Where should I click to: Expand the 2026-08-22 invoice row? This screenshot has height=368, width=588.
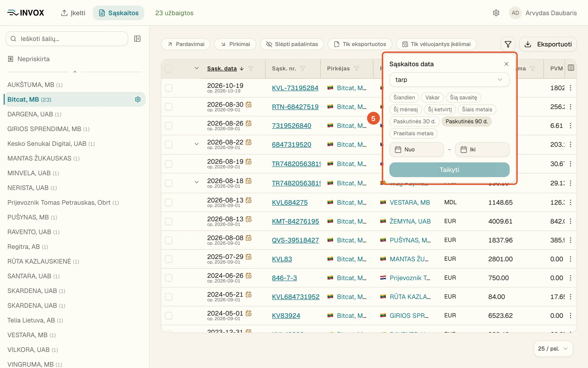click(x=197, y=144)
